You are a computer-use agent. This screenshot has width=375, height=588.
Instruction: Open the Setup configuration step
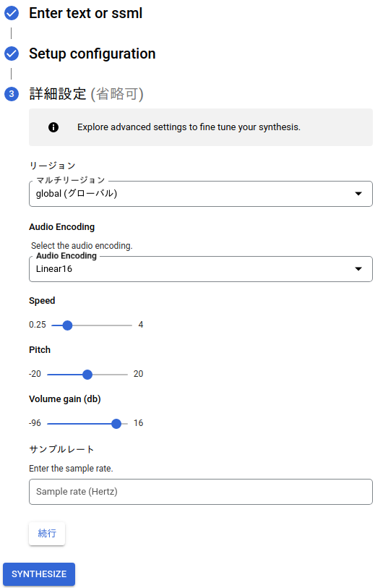92,54
